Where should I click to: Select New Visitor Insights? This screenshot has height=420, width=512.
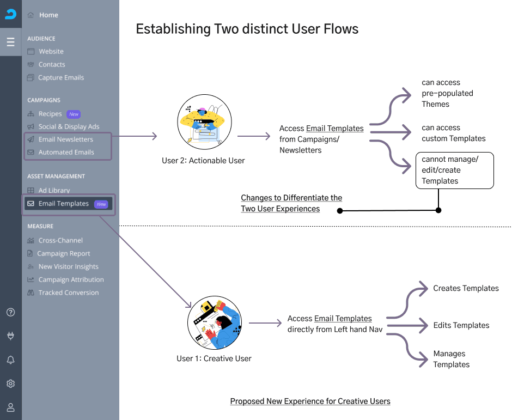tap(68, 266)
